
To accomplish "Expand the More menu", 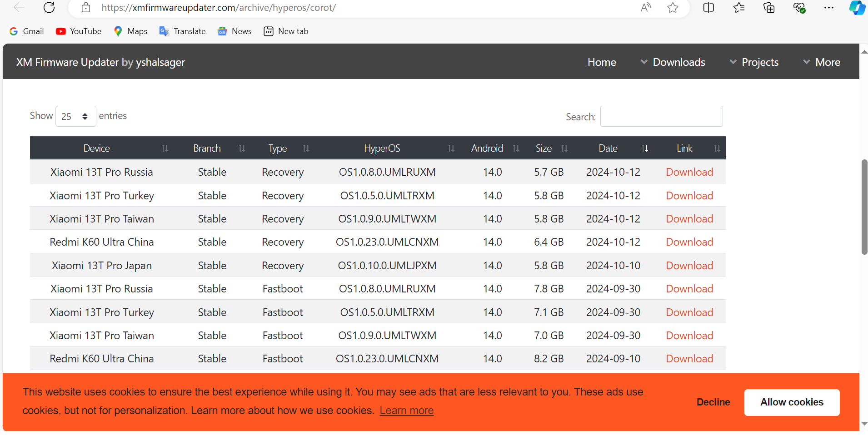I will (822, 62).
